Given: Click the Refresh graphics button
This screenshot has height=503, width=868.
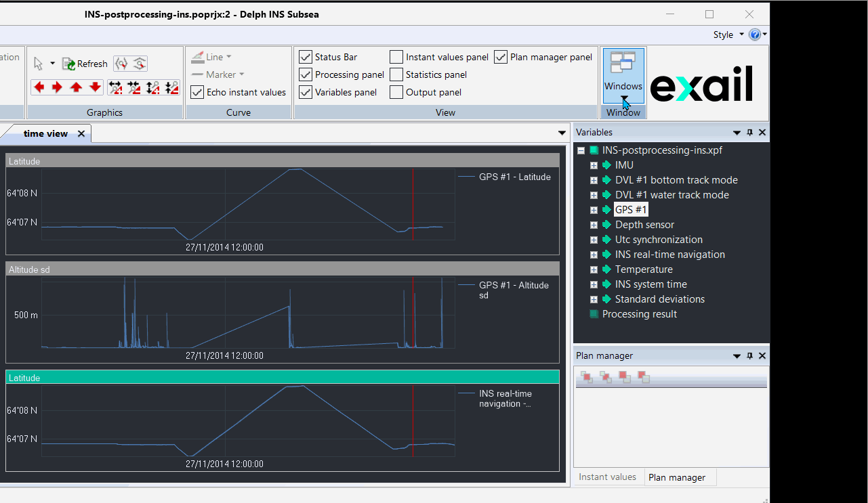Looking at the screenshot, I should coord(85,64).
